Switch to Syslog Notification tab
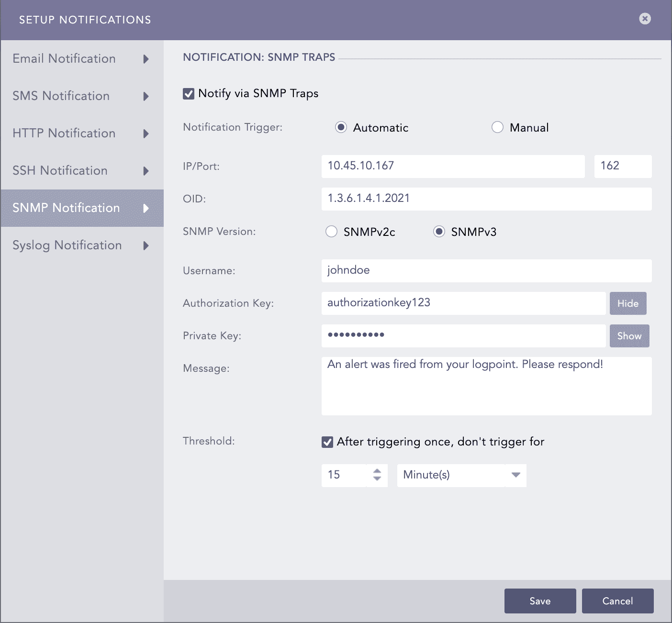Screen dimensions: 672x623 [x=67, y=245]
